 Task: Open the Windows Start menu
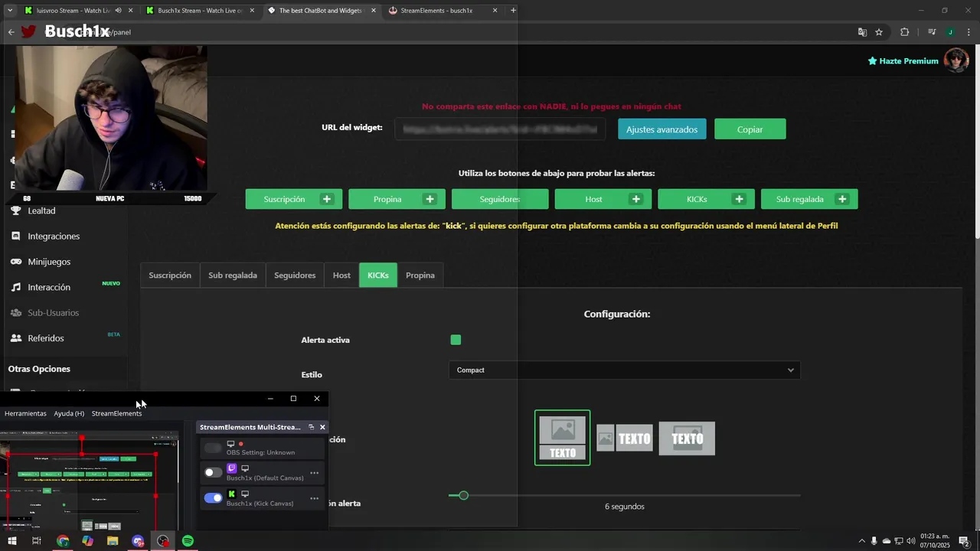pos(11,541)
